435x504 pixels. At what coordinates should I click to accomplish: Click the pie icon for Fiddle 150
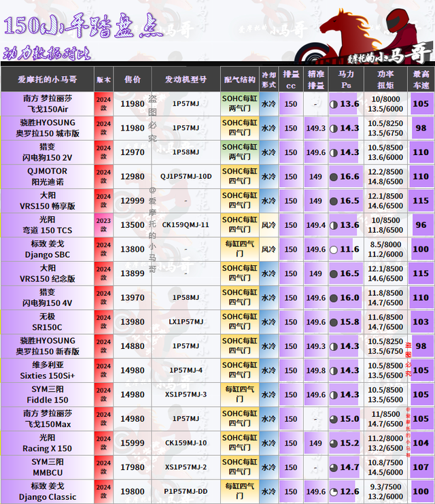click(x=334, y=395)
